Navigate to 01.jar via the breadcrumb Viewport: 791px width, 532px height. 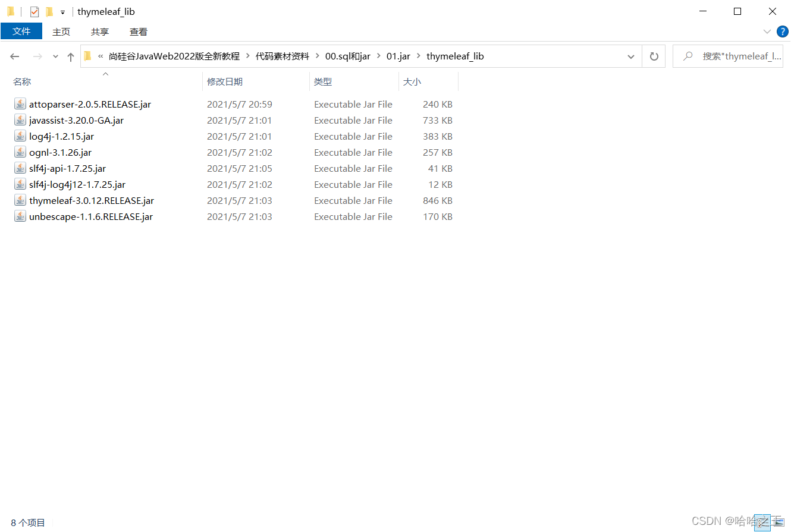pos(398,56)
